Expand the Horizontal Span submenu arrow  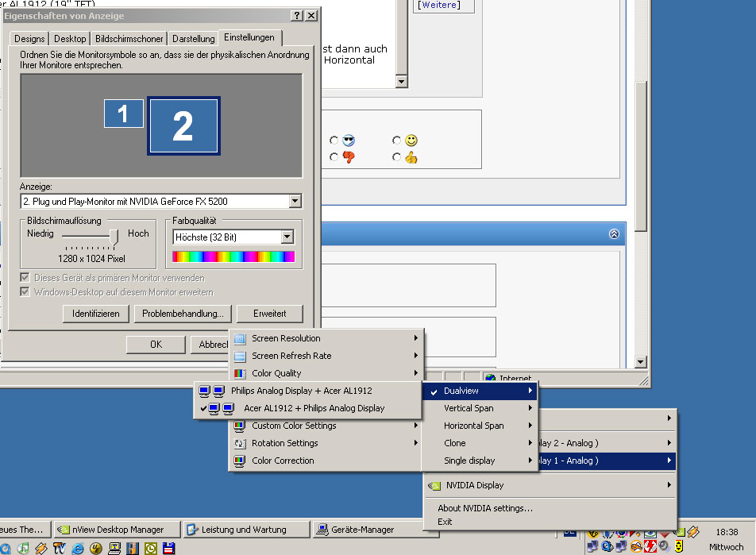point(530,426)
